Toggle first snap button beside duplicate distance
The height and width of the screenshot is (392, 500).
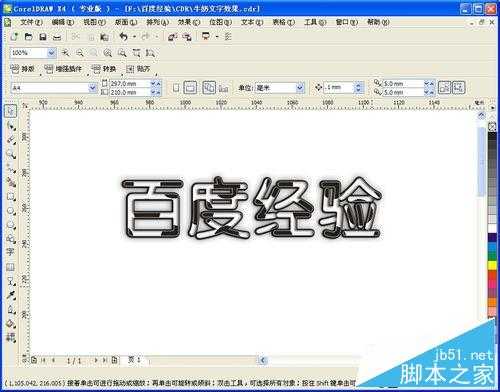(444, 88)
